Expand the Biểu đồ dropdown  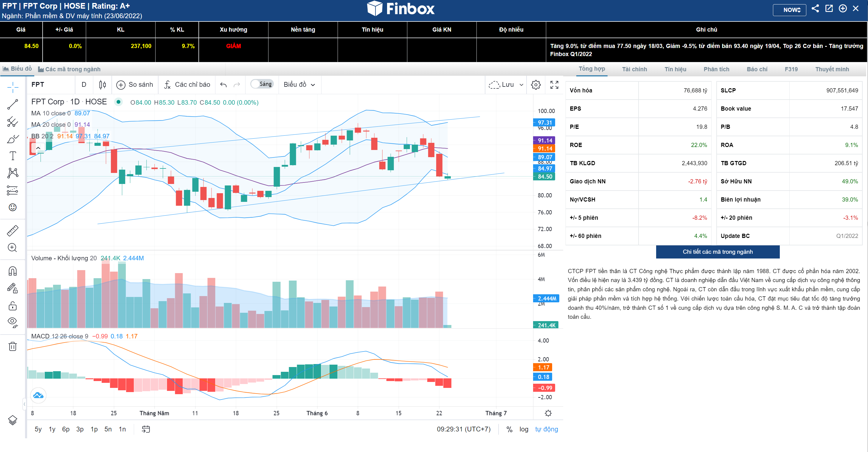pyautogui.click(x=299, y=85)
